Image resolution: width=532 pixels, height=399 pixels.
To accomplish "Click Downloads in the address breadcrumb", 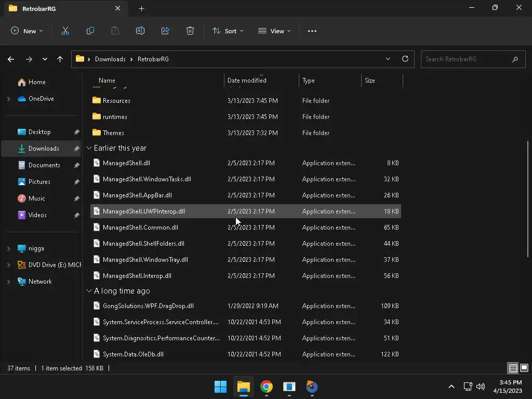I will click(x=110, y=59).
